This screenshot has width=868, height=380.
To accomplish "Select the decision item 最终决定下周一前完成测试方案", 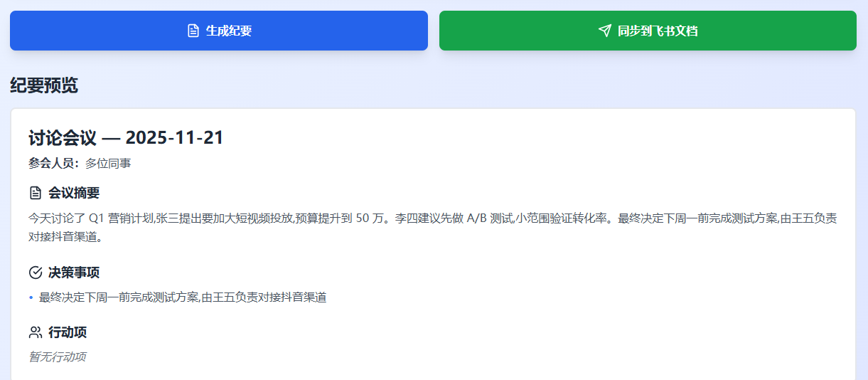I will pyautogui.click(x=183, y=297).
